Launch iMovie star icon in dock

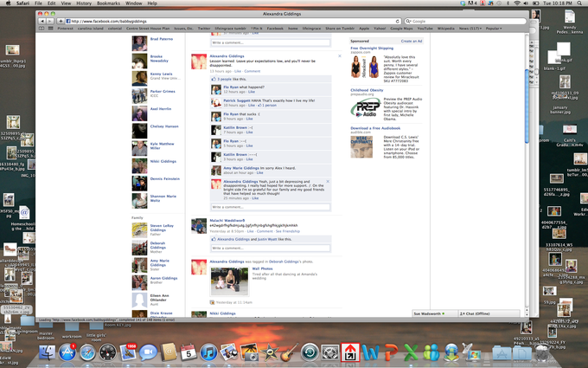(269, 352)
